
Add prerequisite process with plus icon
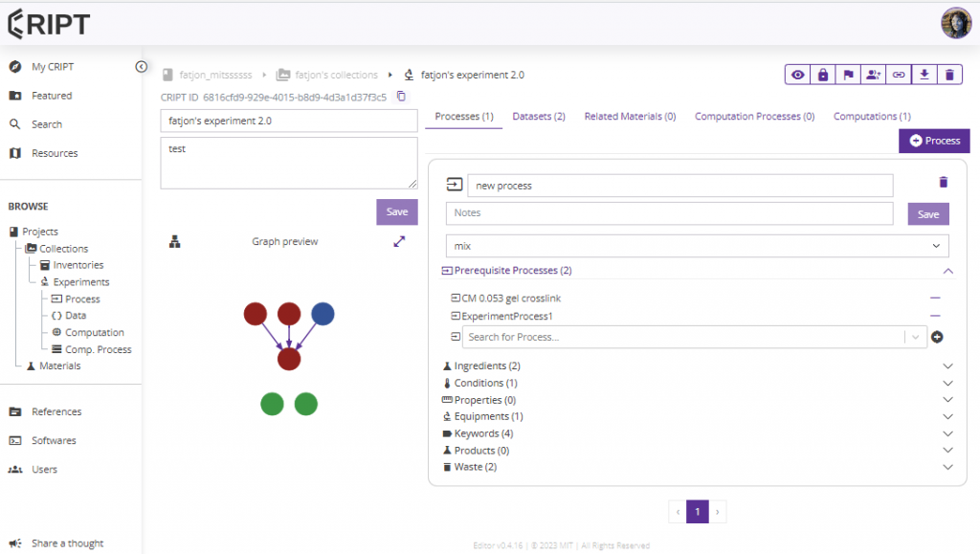(937, 337)
